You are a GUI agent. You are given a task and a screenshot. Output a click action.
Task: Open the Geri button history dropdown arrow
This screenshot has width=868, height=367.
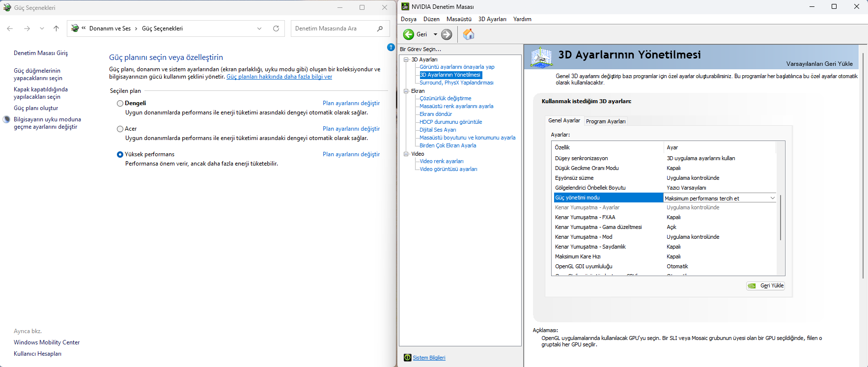(x=435, y=34)
